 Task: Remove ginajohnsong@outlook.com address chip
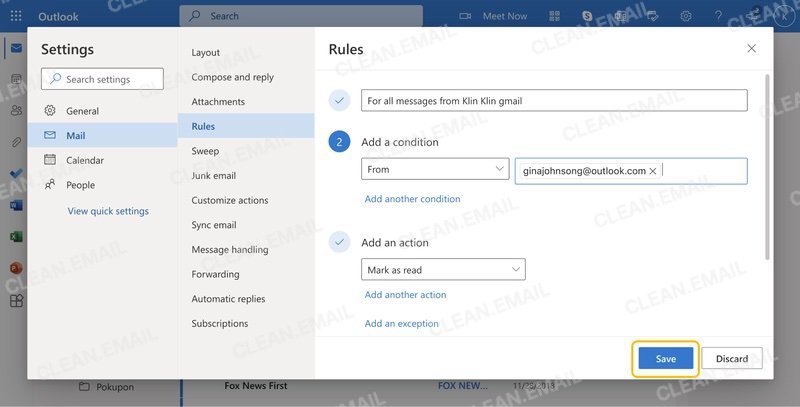(653, 171)
